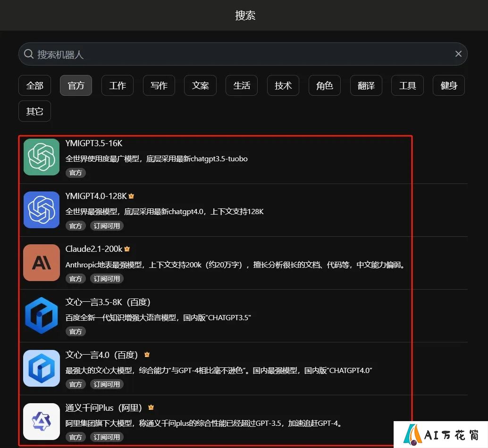The image size is (488, 448).
Task: Select the 文心一言4.0（百度） title
Action: pos(102,355)
